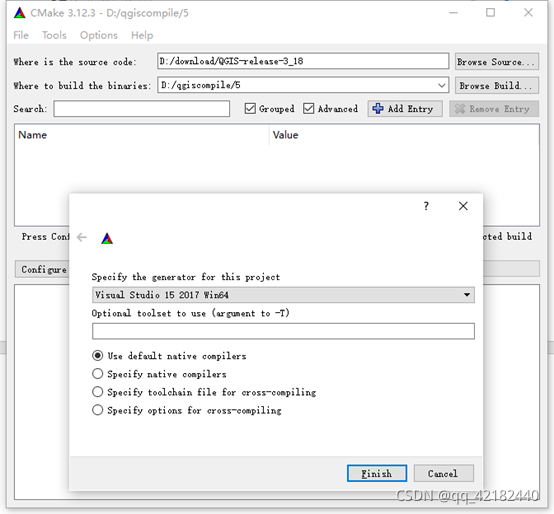Viewport: 554px width, 514px height.
Task: Expand the build binaries path dropdown
Action: click(441, 85)
